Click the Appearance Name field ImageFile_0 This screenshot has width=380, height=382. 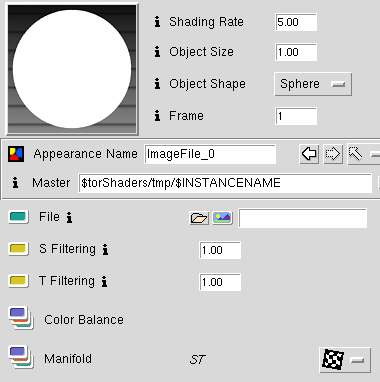click(210, 154)
